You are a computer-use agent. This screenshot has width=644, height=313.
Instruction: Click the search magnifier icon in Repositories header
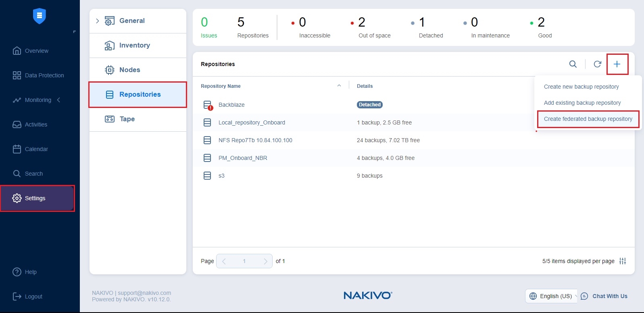coord(573,64)
